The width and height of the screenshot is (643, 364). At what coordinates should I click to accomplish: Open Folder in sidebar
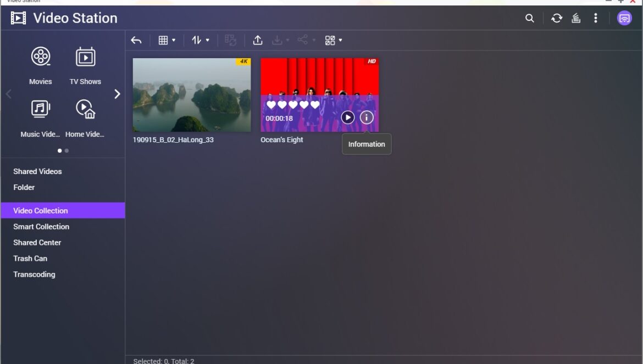24,188
